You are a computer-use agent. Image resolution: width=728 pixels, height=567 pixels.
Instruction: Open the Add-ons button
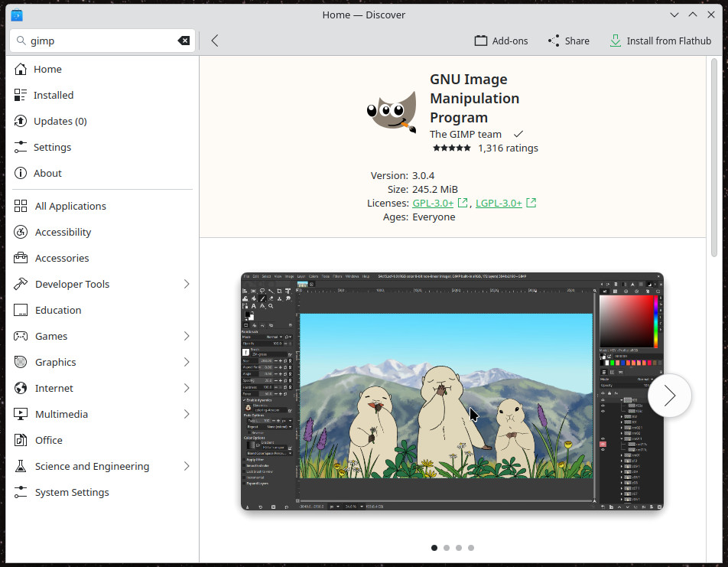point(501,41)
